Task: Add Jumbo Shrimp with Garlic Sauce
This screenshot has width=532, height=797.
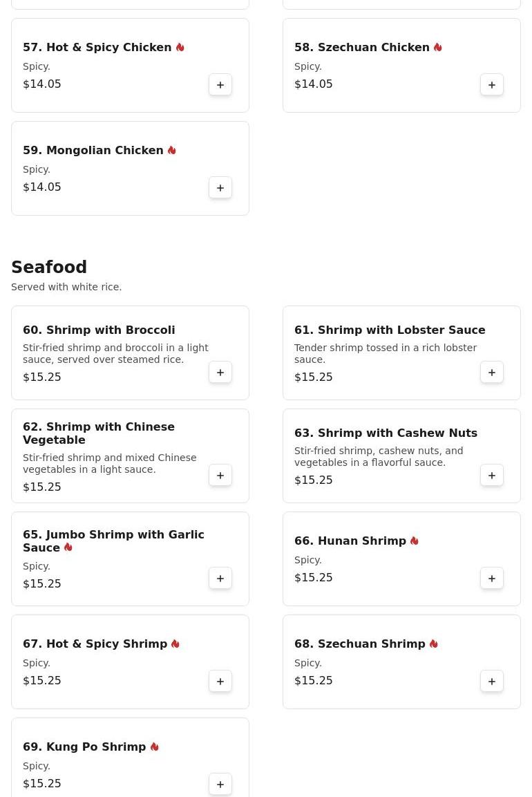Action: (x=220, y=579)
